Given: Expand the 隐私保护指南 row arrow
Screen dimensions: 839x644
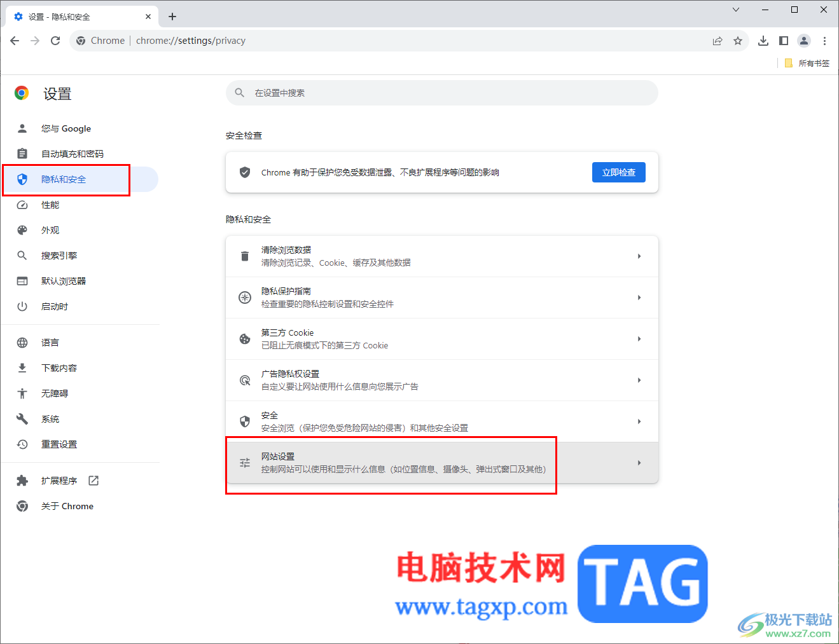Looking at the screenshot, I should (x=639, y=298).
